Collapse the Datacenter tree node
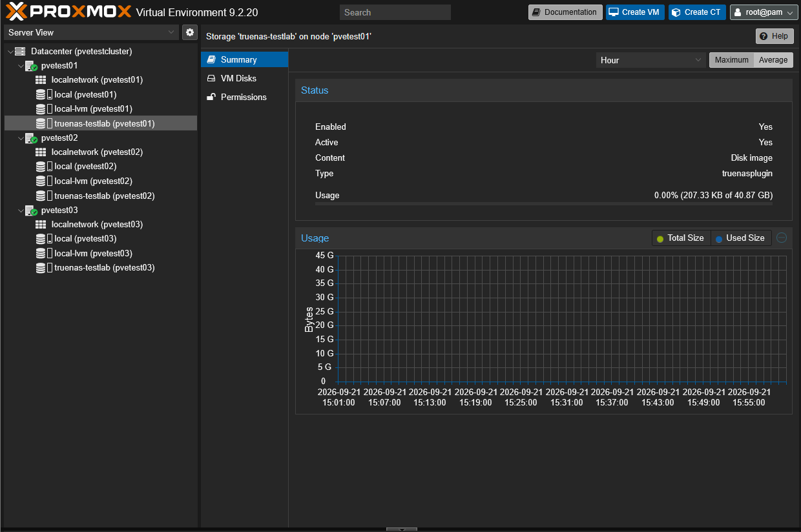Image resolution: width=801 pixels, height=532 pixels. point(10,51)
